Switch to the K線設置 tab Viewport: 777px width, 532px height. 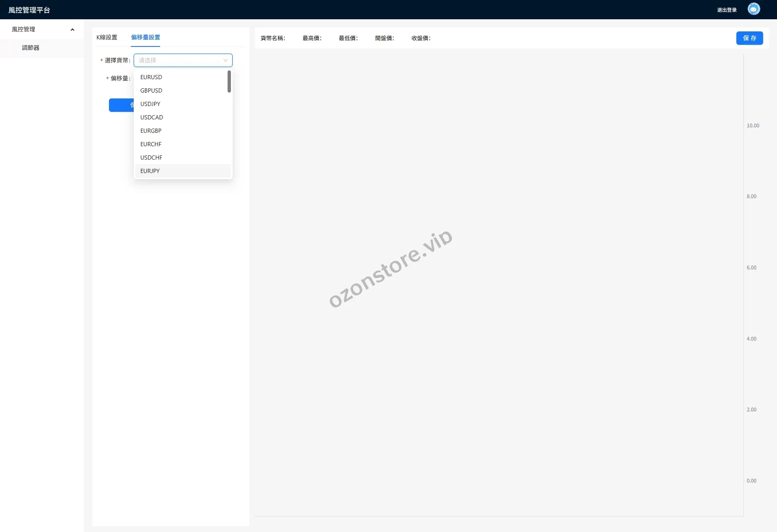point(107,37)
